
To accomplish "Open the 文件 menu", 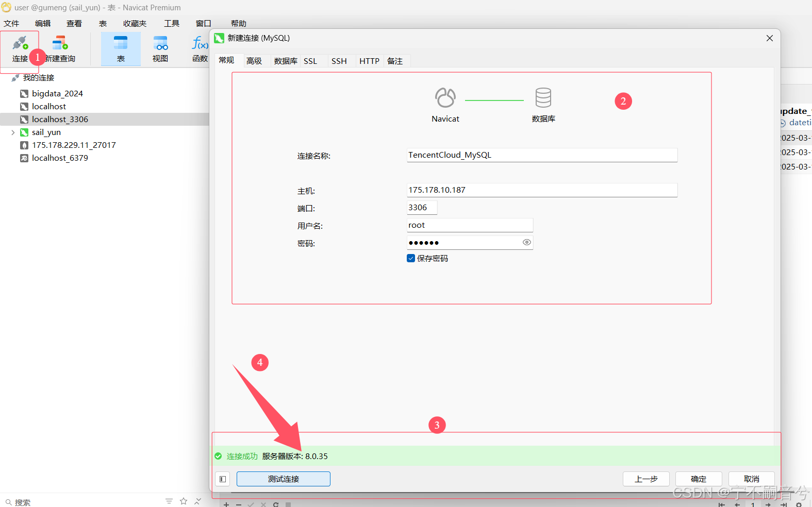I will 11,24.
